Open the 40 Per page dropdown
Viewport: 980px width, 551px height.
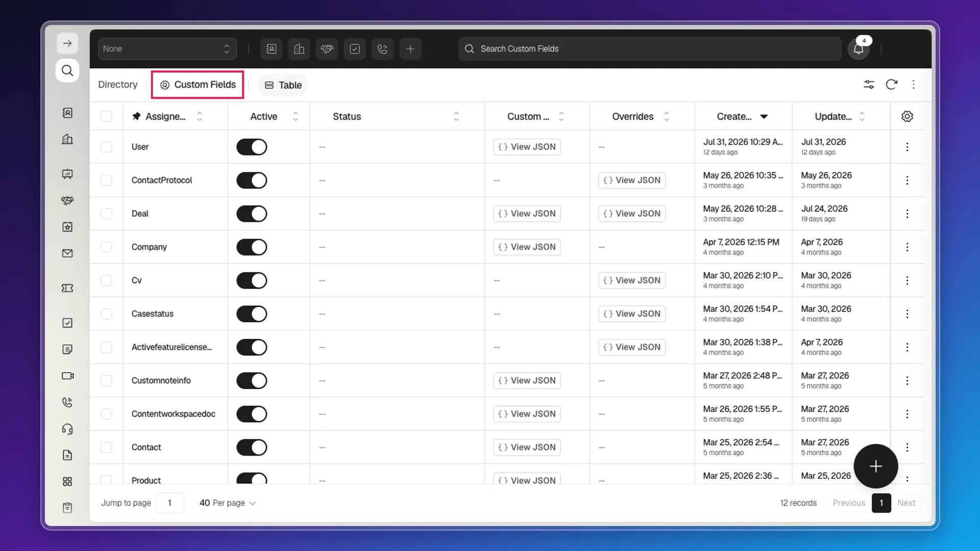(228, 503)
